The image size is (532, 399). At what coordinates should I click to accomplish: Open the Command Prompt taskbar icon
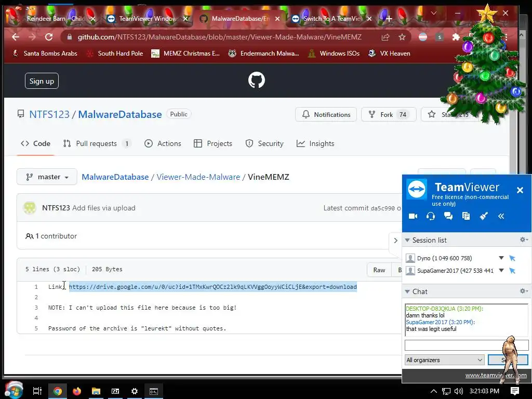coord(154,391)
